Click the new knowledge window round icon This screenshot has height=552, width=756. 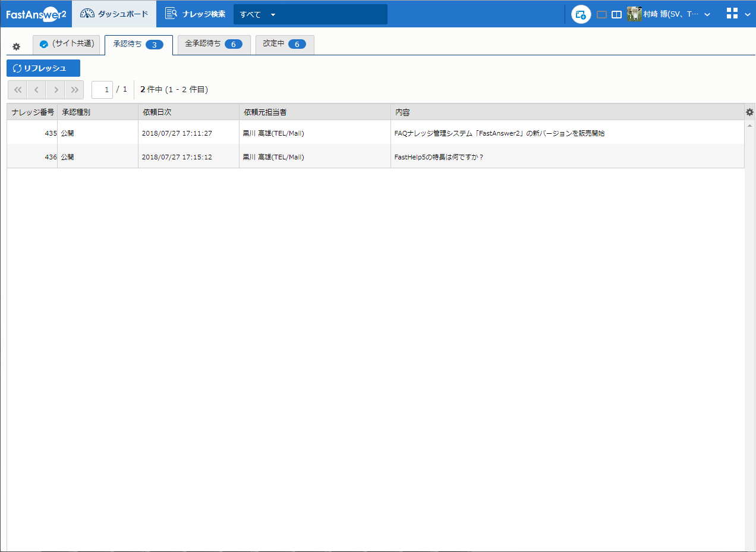[581, 14]
